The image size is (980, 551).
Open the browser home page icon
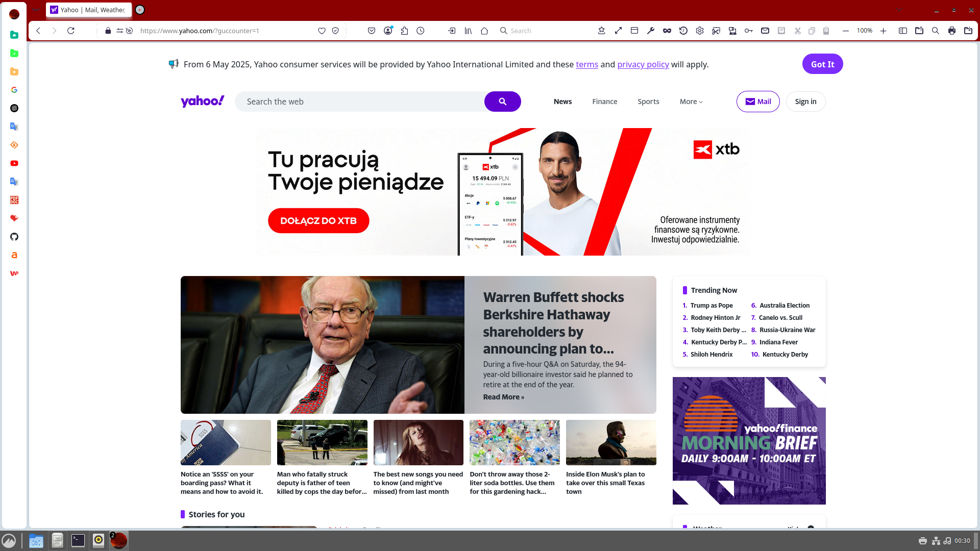coord(484,31)
